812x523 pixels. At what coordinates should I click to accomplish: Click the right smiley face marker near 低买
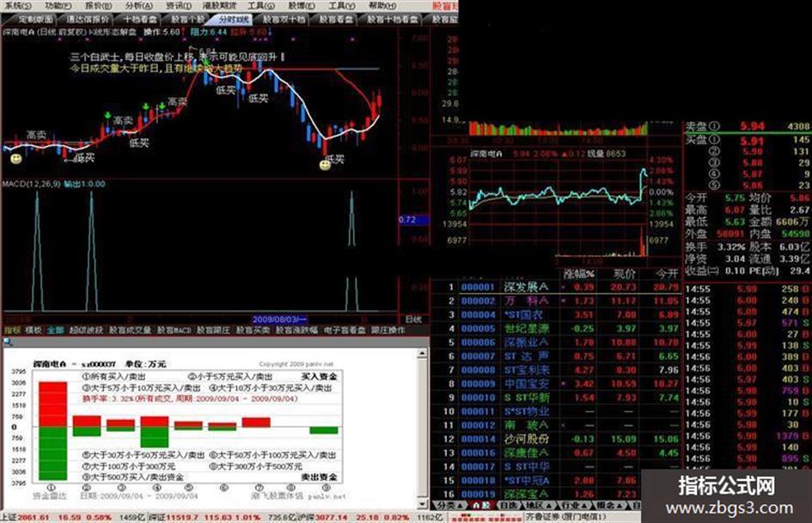325,165
